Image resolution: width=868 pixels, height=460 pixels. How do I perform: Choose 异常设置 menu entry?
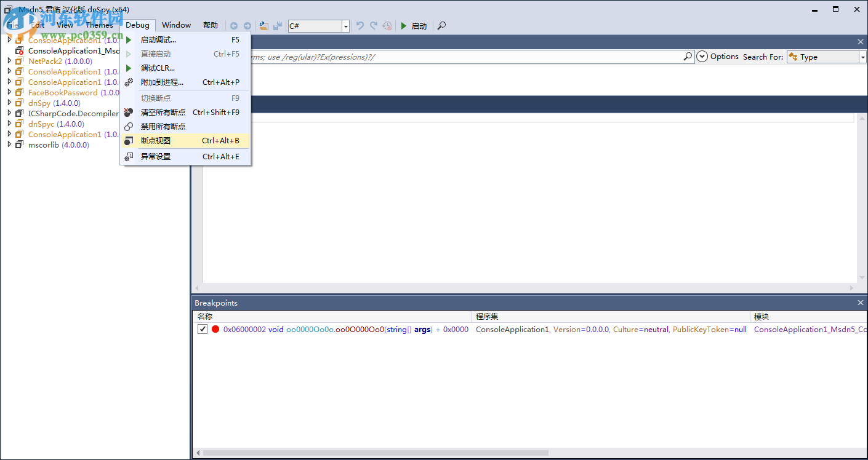pyautogui.click(x=185, y=157)
